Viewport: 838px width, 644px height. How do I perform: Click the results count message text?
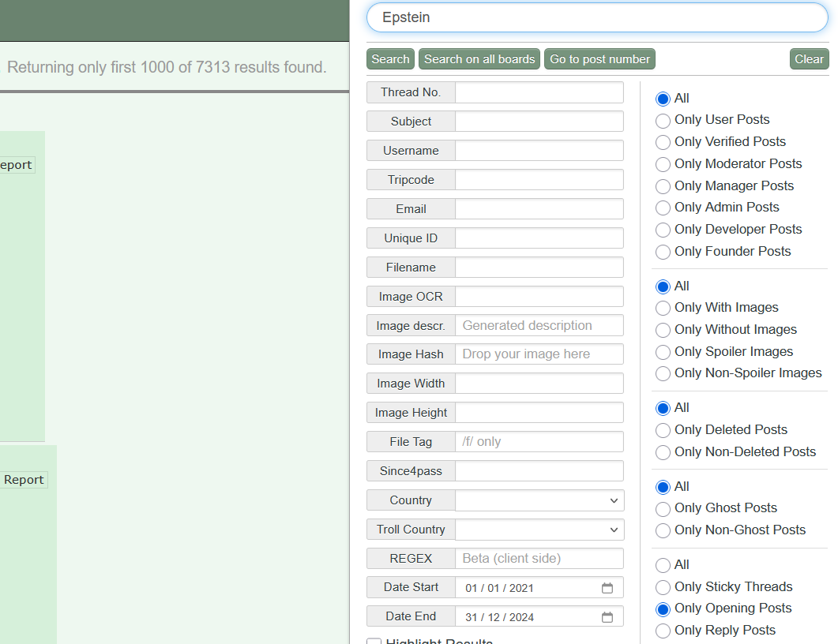click(167, 67)
